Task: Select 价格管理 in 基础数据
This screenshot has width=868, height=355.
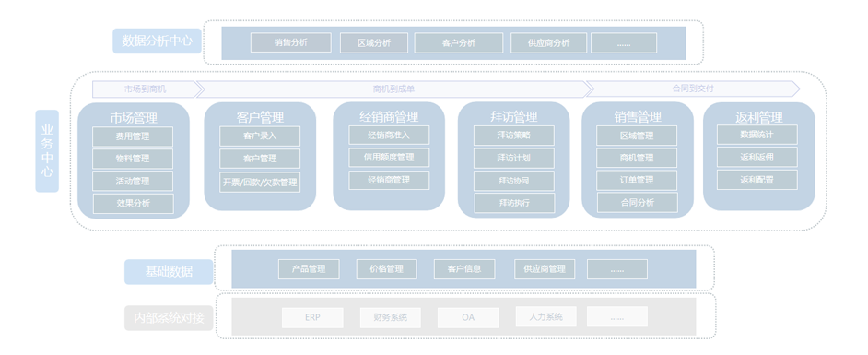Action: [x=387, y=269]
